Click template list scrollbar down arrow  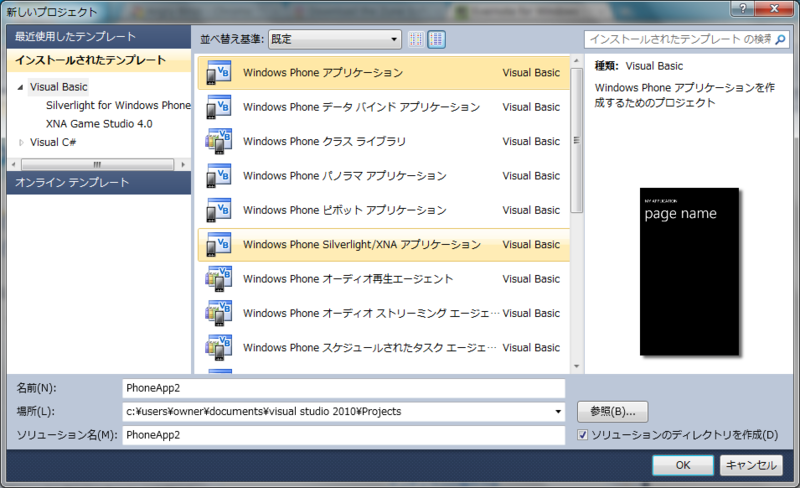[577, 366]
